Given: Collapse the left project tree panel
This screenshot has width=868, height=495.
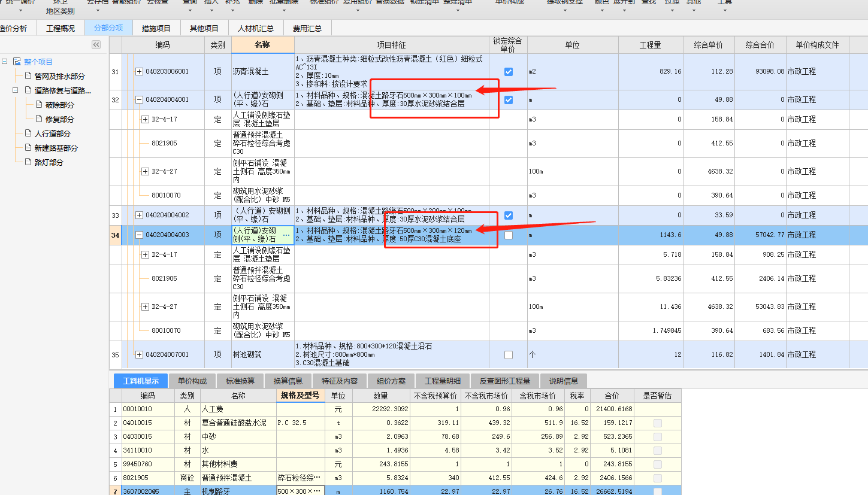Looking at the screenshot, I should [96, 45].
